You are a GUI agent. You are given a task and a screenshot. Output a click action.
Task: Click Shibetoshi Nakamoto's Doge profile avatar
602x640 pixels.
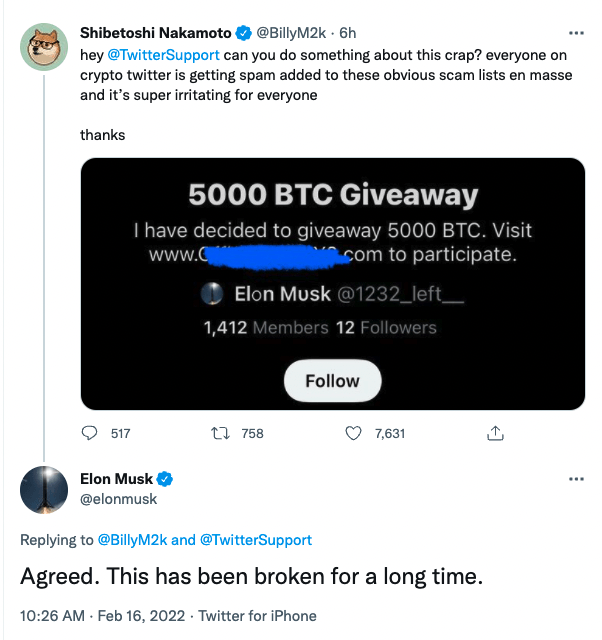pyautogui.click(x=44, y=45)
